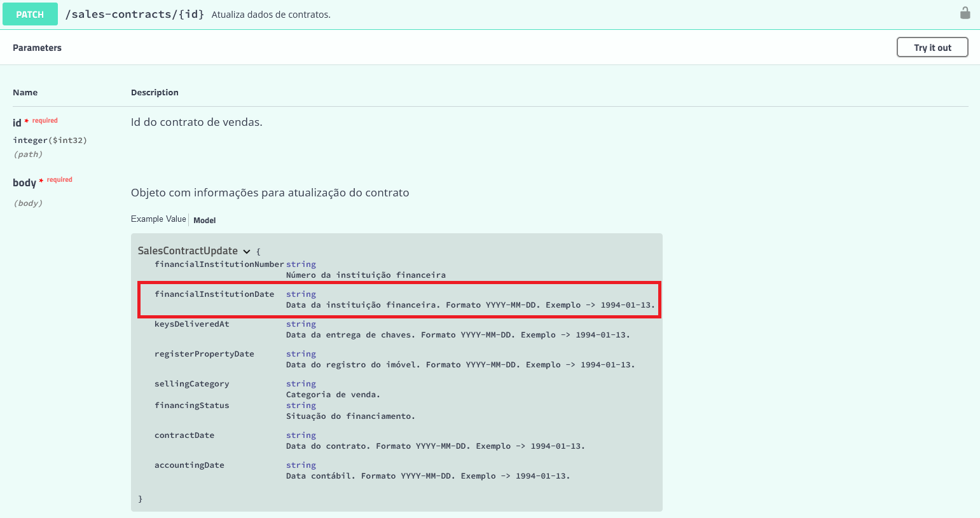Click the body parameter name

(x=24, y=182)
